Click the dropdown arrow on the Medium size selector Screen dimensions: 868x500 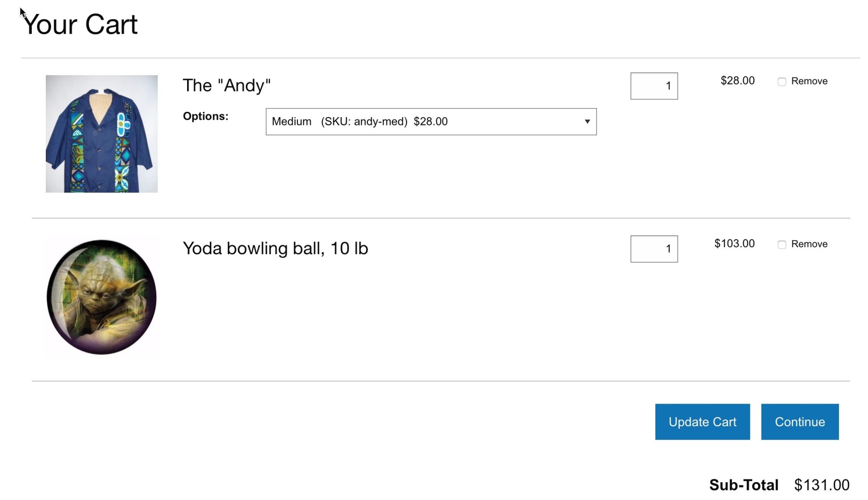[587, 122]
